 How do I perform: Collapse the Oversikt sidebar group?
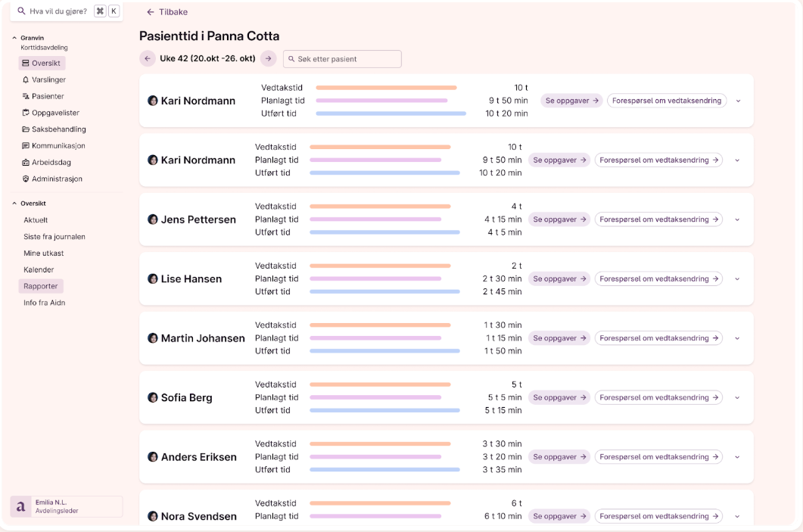coord(14,204)
